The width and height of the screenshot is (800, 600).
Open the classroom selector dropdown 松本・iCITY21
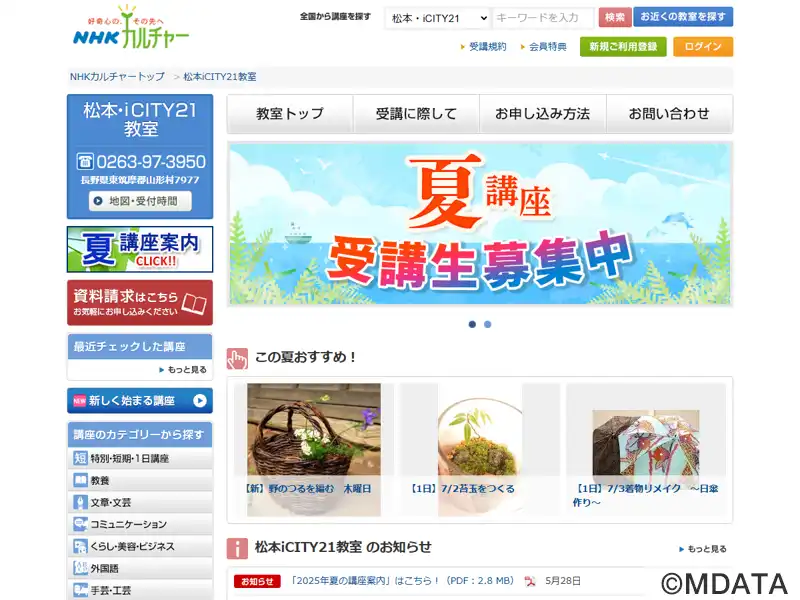438,18
